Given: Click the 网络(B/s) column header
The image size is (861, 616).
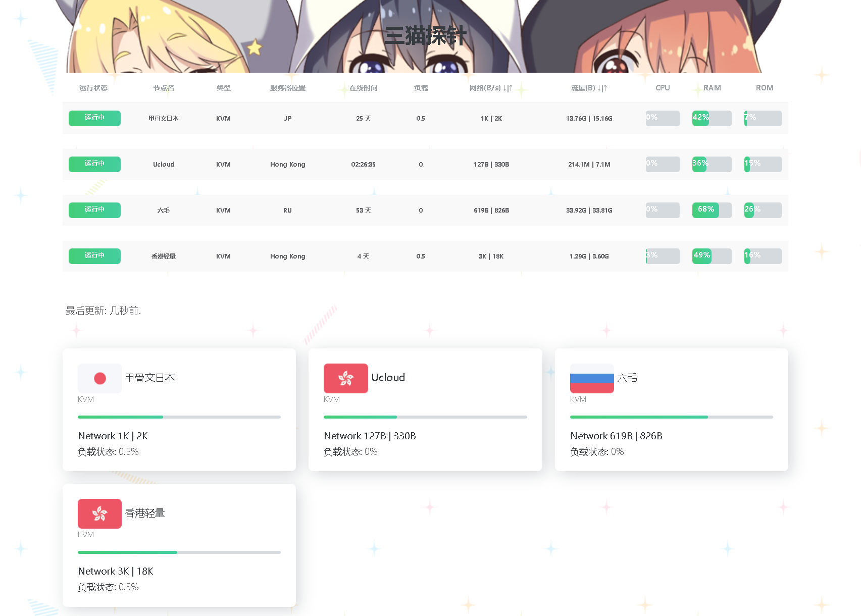Looking at the screenshot, I should pos(491,88).
